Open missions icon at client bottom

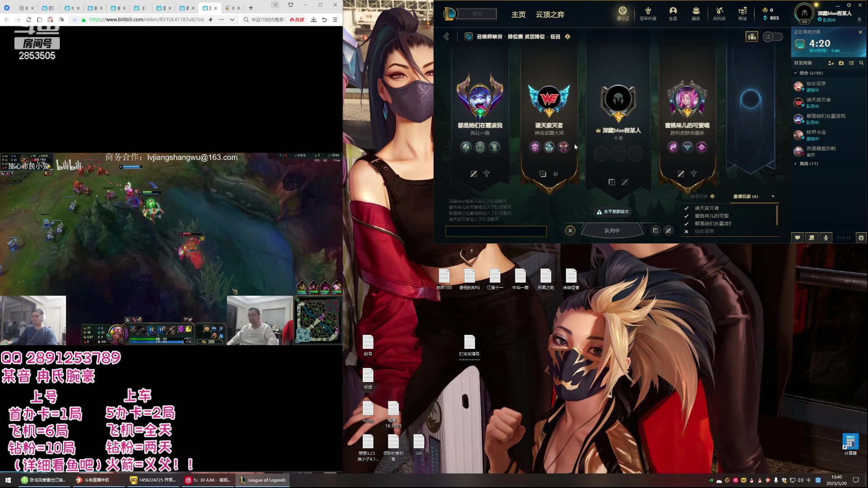click(811, 238)
